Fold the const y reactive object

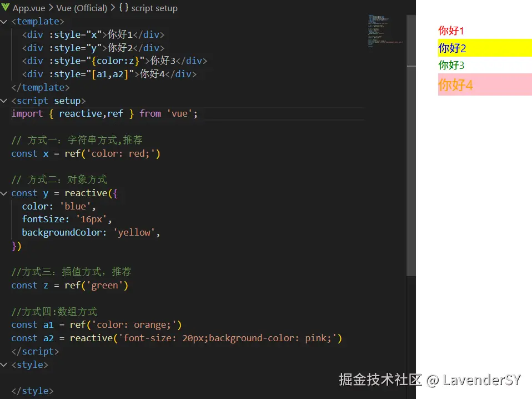(x=5, y=193)
